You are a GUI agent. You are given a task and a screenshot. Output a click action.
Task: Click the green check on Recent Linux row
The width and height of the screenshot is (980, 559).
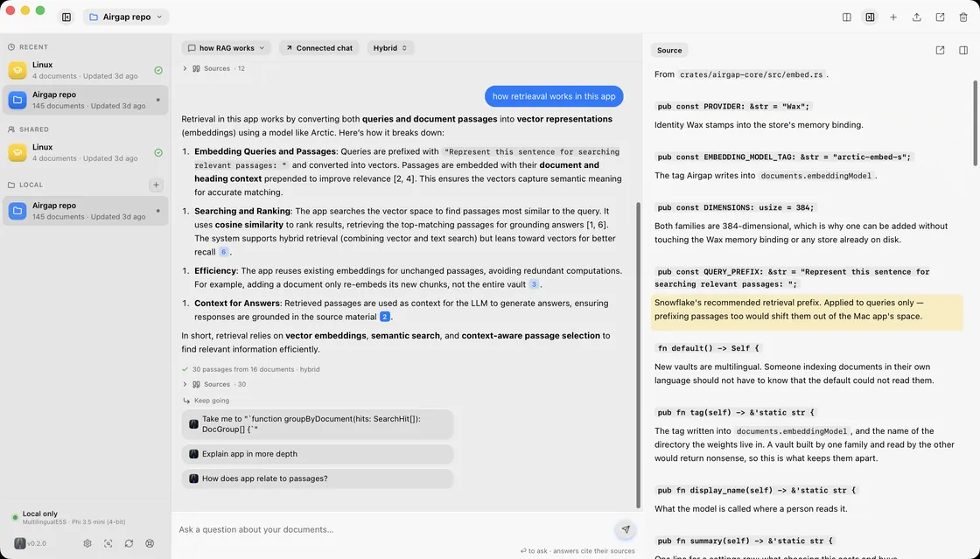click(x=158, y=70)
